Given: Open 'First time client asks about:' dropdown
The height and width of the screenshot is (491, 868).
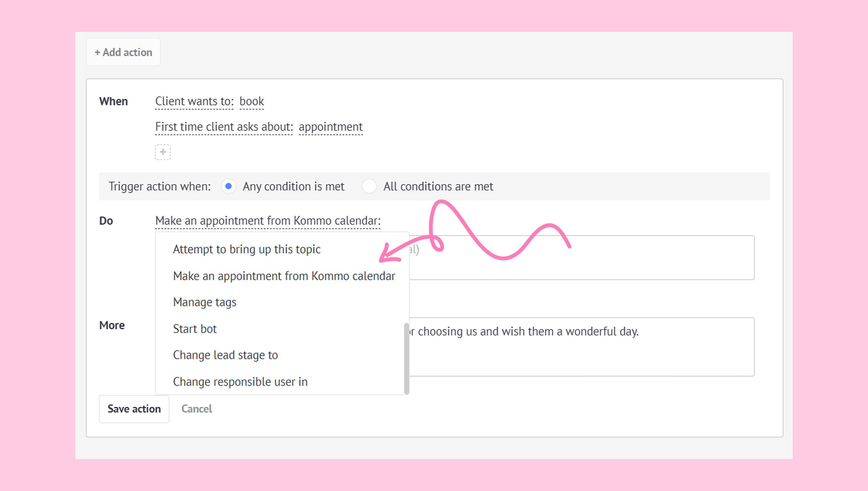Looking at the screenshot, I should pos(224,127).
